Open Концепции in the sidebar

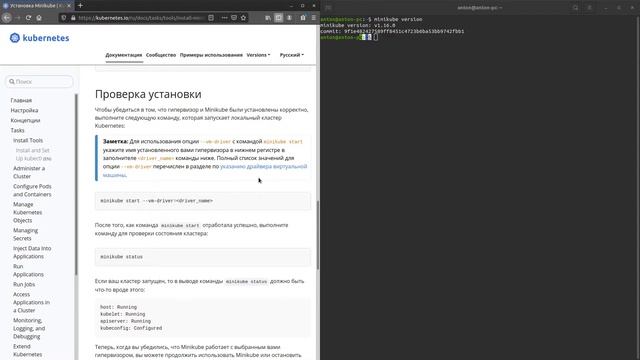pos(25,120)
